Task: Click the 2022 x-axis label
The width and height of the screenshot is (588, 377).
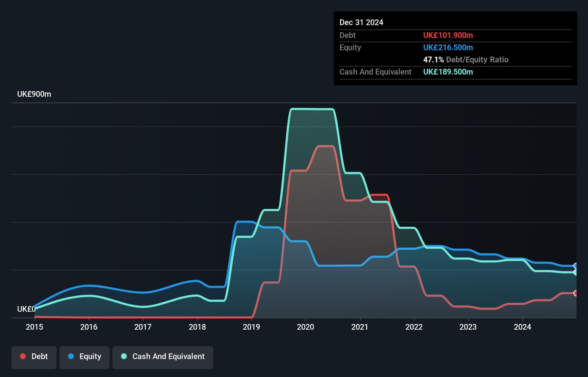Action: coord(414,327)
